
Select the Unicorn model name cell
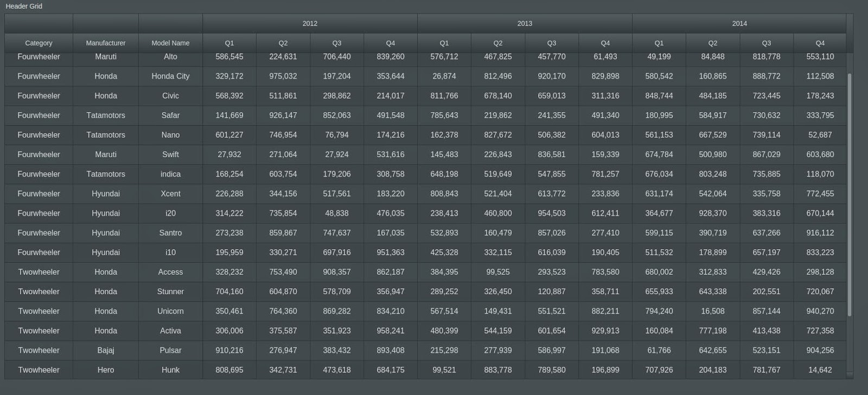[170, 311]
